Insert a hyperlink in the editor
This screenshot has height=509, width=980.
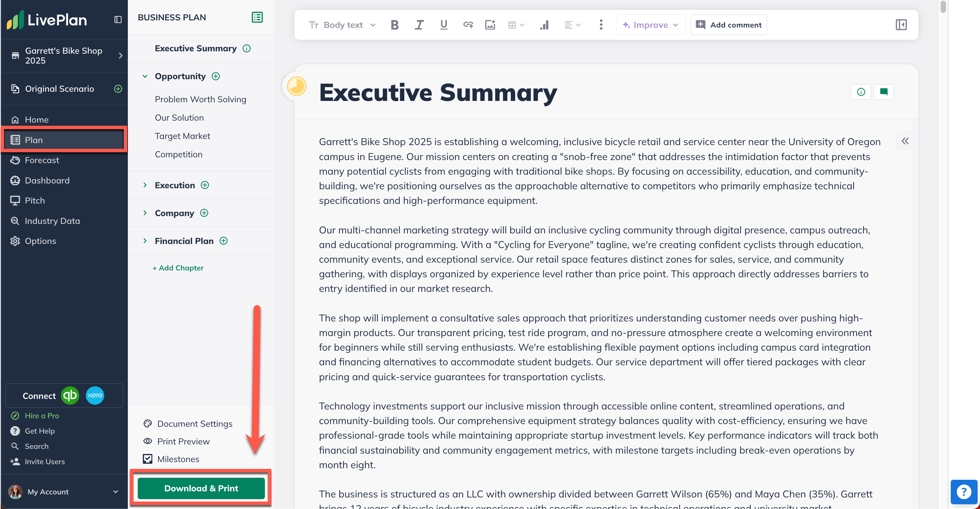pos(468,25)
